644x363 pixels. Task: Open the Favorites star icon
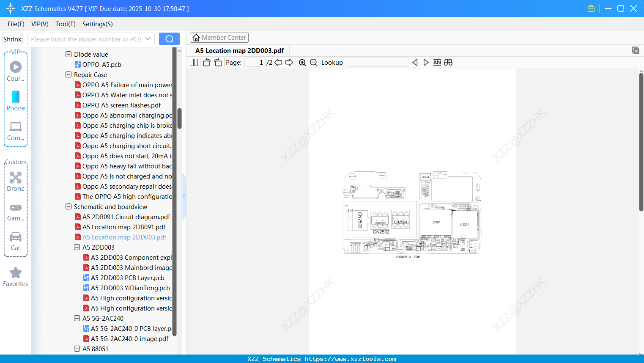tap(16, 277)
